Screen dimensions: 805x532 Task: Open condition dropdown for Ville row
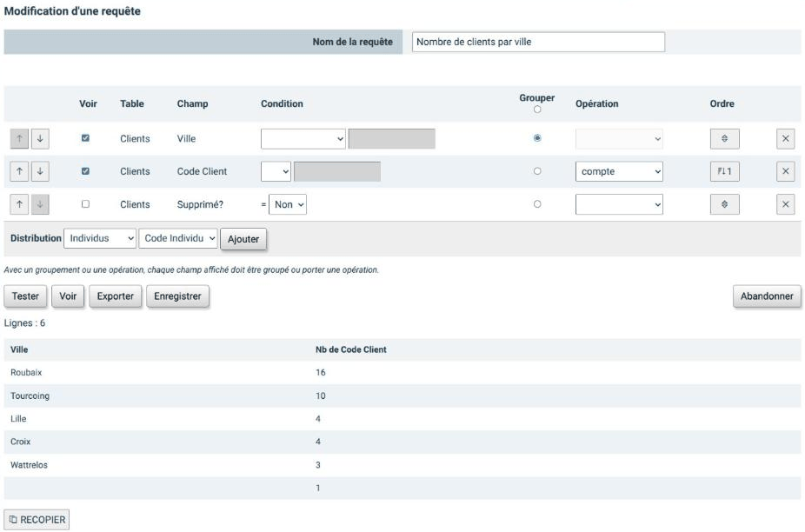click(x=303, y=138)
